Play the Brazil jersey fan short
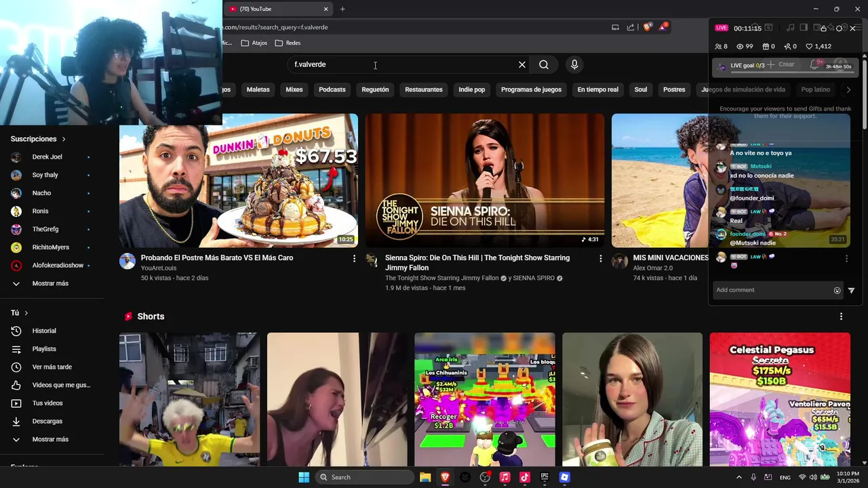The width and height of the screenshot is (868, 488). (189, 399)
